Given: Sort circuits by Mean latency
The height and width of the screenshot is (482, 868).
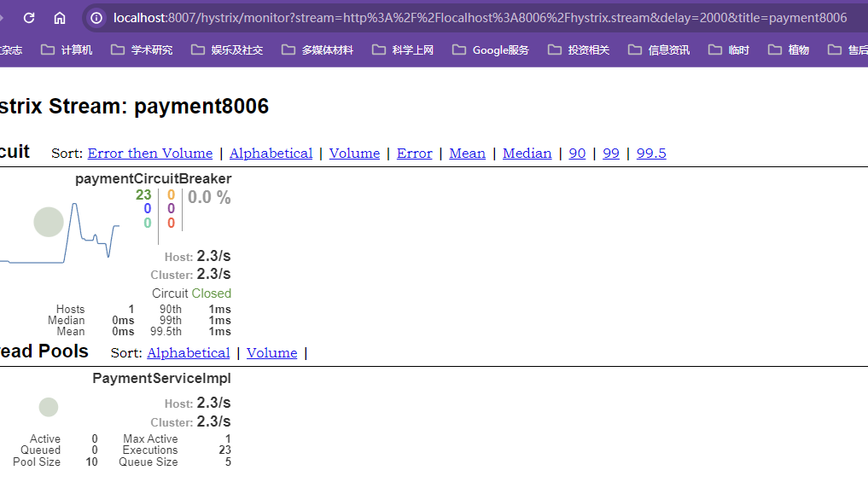Looking at the screenshot, I should (x=467, y=154).
